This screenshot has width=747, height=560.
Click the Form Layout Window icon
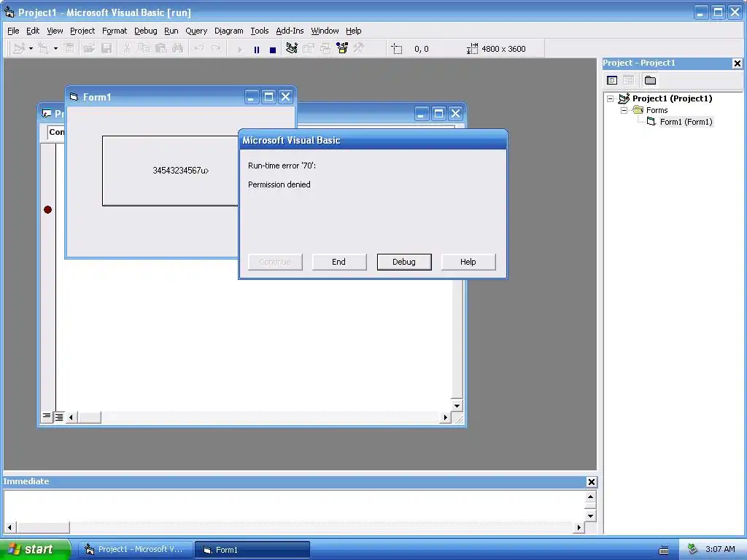[325, 48]
